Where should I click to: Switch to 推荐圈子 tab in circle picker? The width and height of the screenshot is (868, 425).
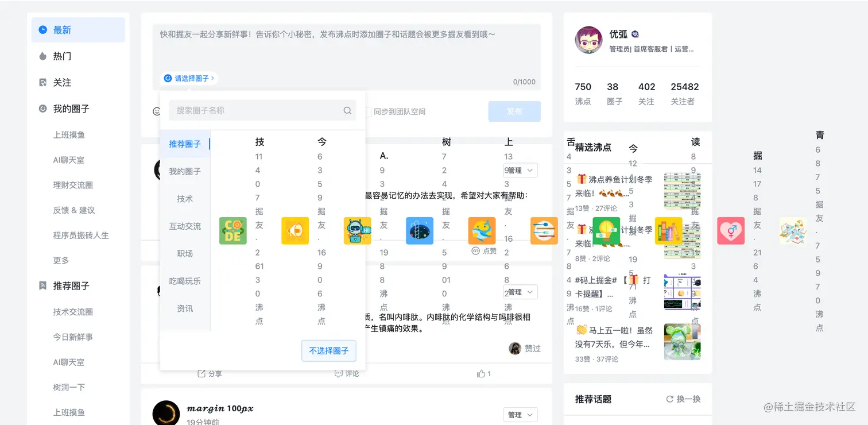(x=185, y=144)
